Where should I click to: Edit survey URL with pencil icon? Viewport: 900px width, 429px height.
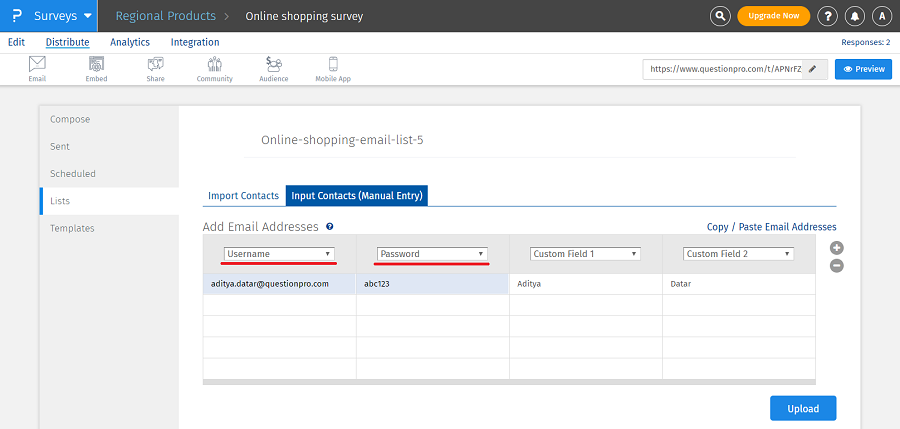tap(813, 69)
